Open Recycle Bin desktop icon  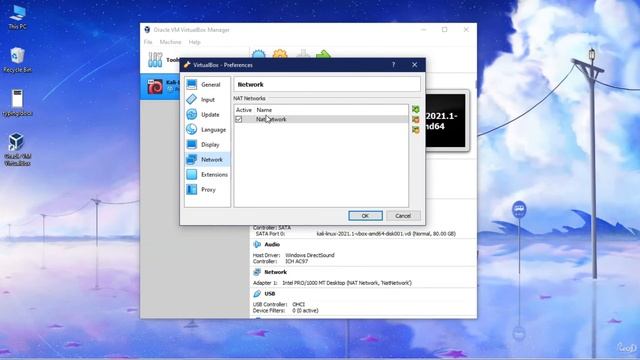(17, 60)
